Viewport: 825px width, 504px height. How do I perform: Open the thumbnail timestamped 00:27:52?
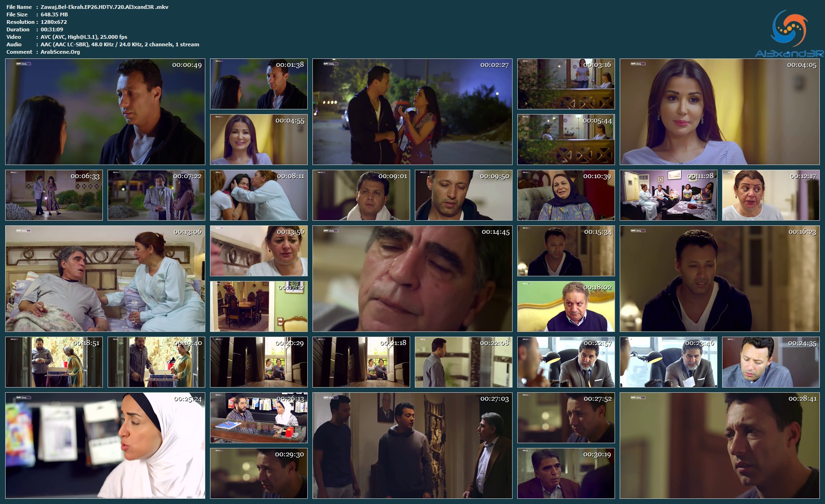coord(566,418)
